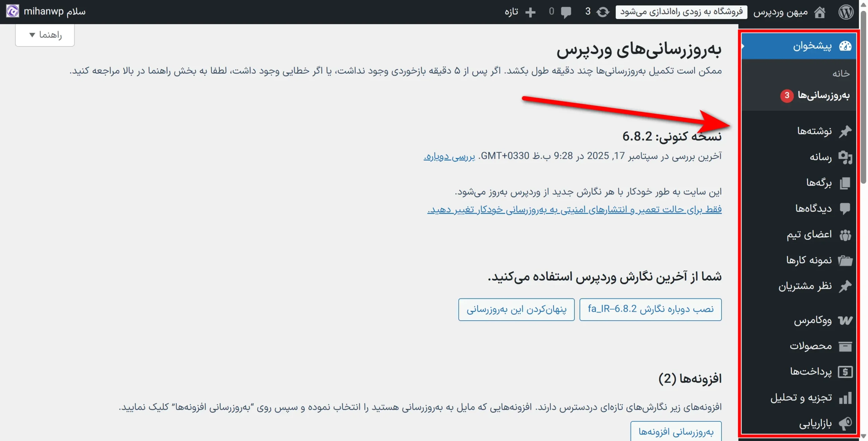The width and height of the screenshot is (868, 441).
Task: Click the updates refresh icon in the admin bar
Action: pyautogui.click(x=603, y=12)
